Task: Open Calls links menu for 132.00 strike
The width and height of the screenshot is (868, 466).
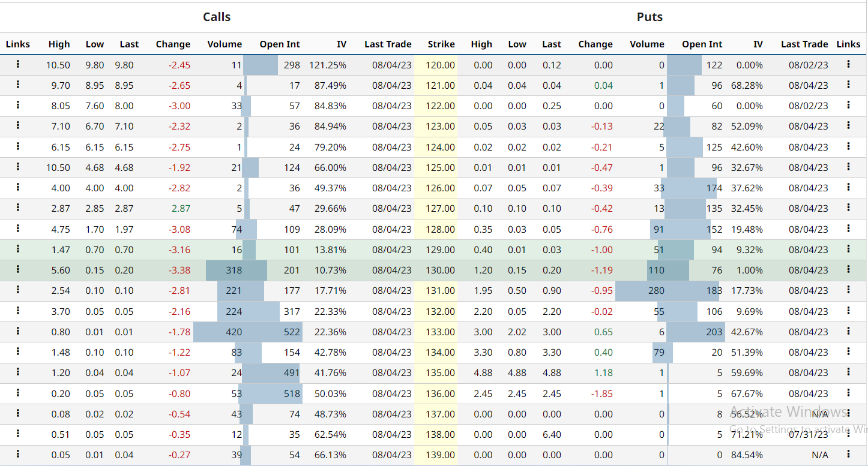Action: pos(18,311)
